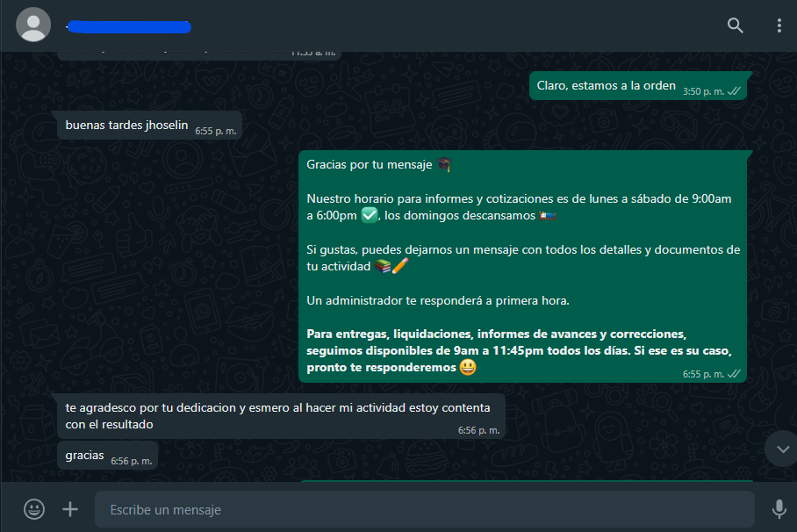Open the attach plus icon
The image size is (797, 532).
pyautogui.click(x=70, y=509)
